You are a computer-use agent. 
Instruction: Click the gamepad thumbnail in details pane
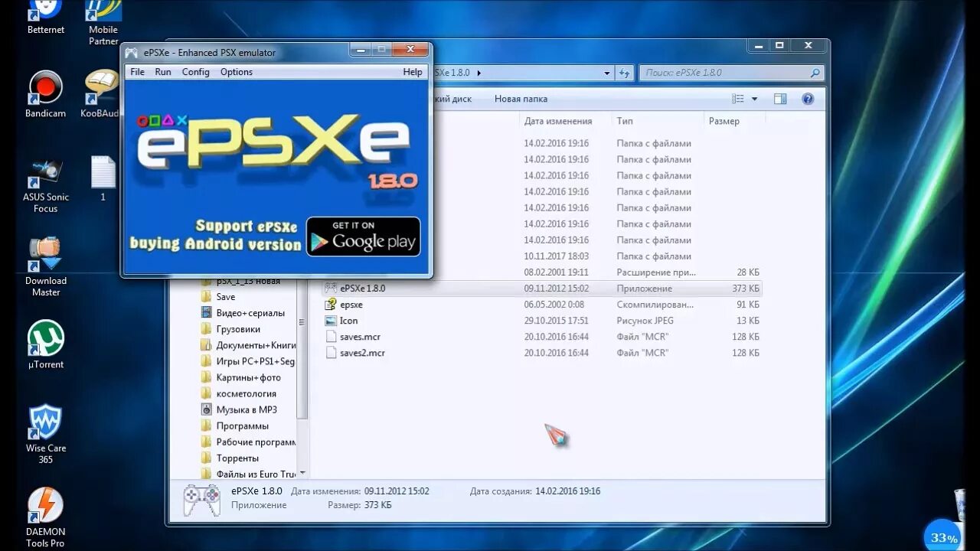point(201,499)
